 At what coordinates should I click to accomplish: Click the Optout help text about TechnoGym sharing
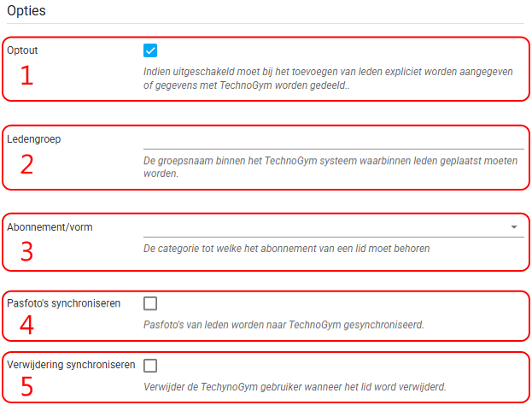pos(328,79)
